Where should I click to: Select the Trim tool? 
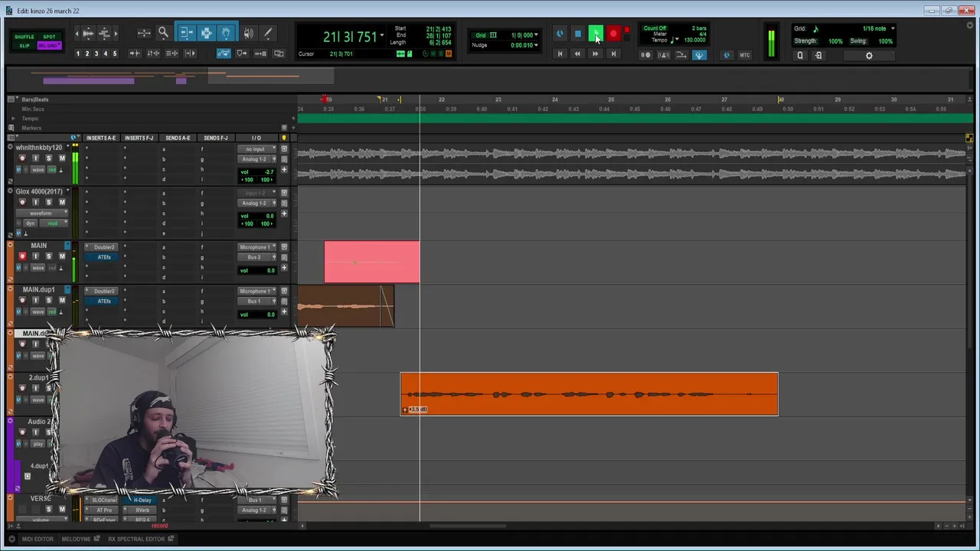tap(186, 33)
